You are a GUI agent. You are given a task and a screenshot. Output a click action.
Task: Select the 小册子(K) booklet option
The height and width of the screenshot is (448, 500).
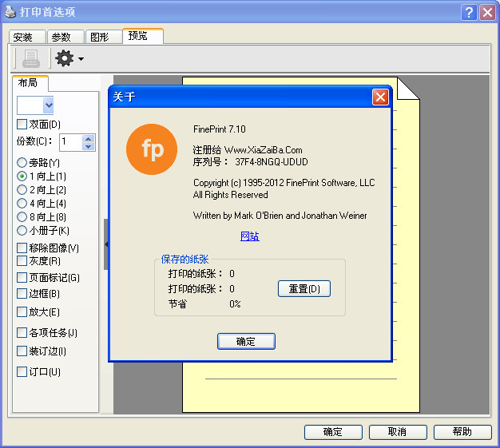click(22, 230)
